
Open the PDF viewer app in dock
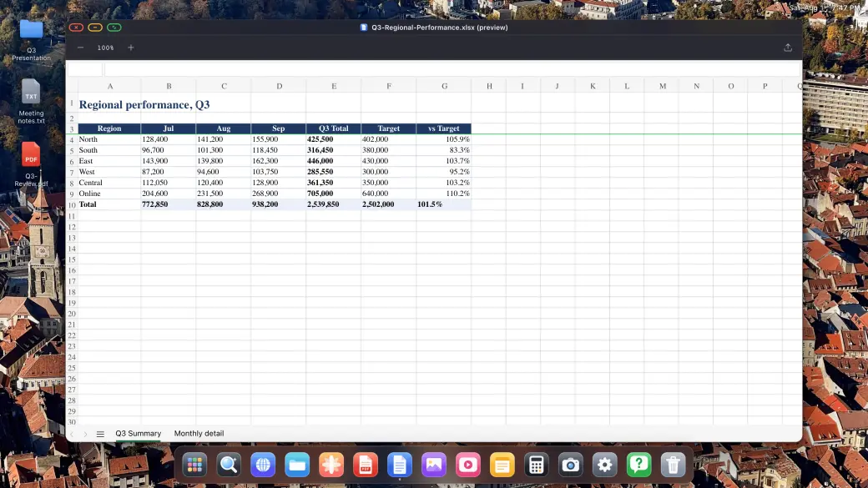point(366,465)
